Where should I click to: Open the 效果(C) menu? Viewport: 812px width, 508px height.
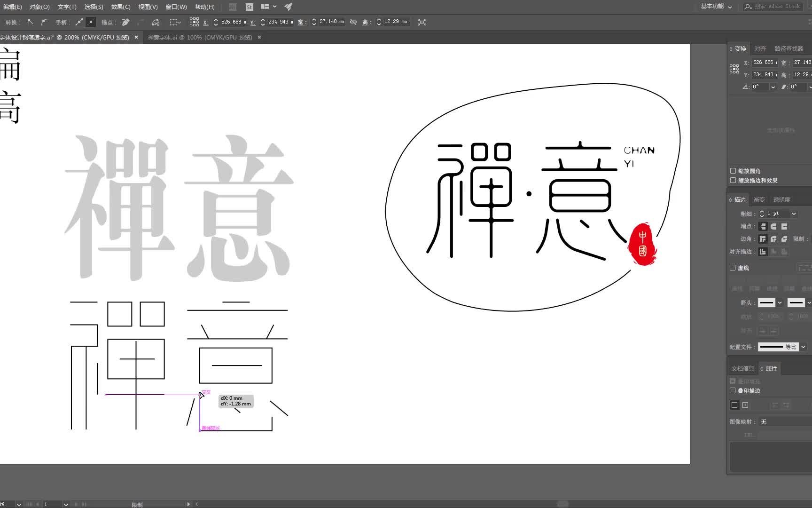point(121,7)
